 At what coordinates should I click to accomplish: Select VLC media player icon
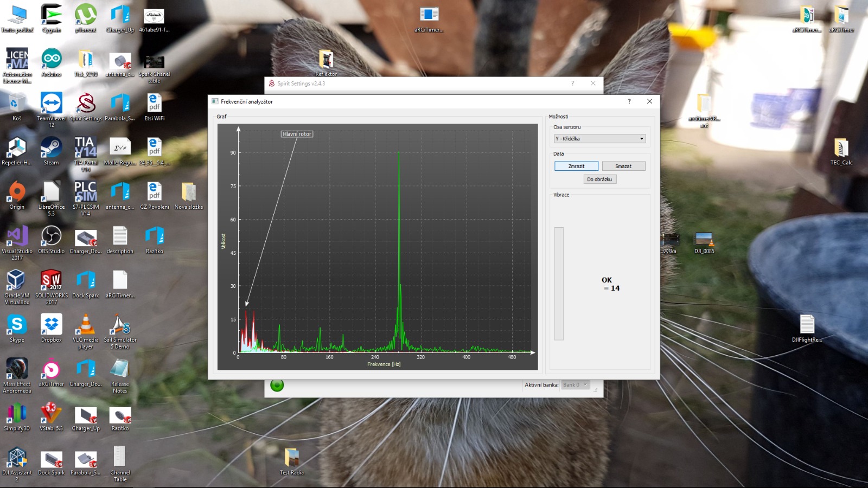coord(86,326)
